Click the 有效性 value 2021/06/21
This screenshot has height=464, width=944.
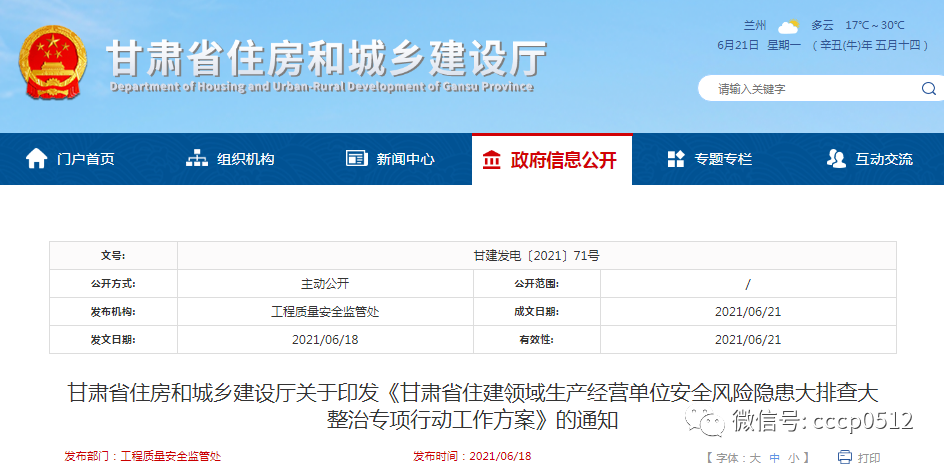748,339
